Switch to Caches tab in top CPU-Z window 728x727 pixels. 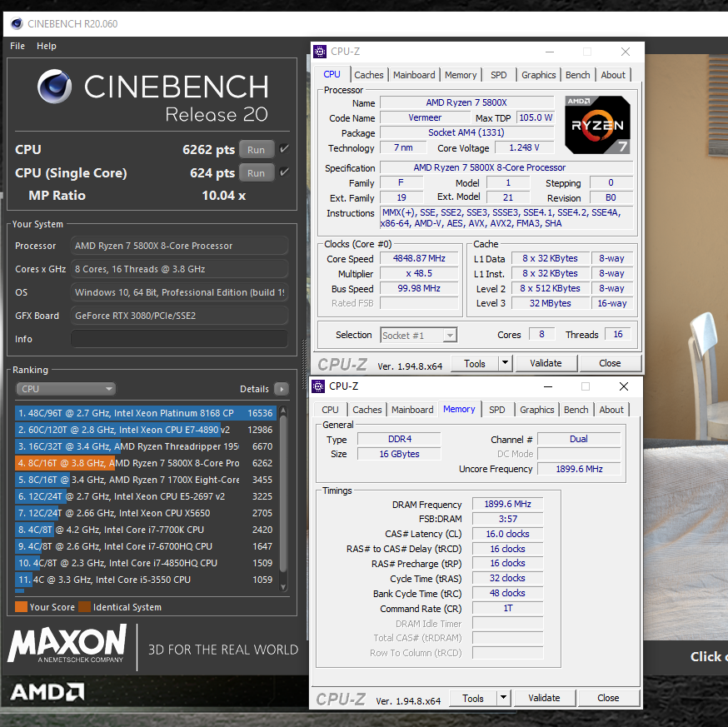pos(369,75)
